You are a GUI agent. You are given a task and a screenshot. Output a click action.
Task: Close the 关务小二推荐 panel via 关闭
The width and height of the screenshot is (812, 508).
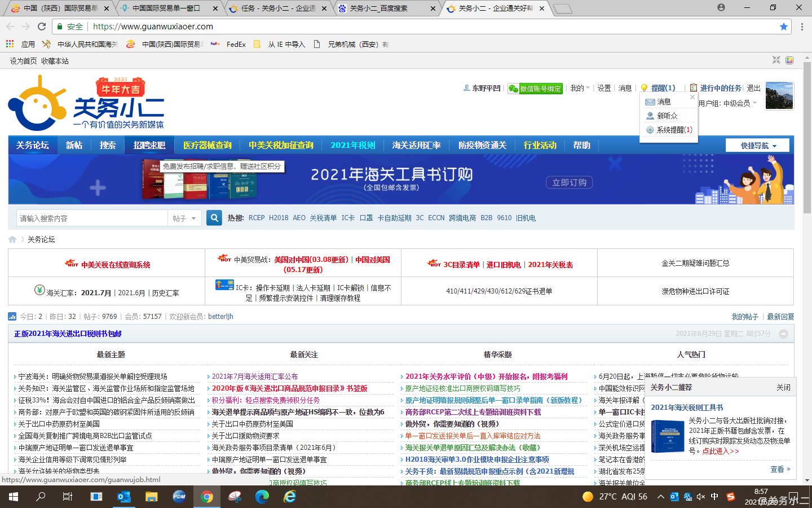[x=783, y=387]
